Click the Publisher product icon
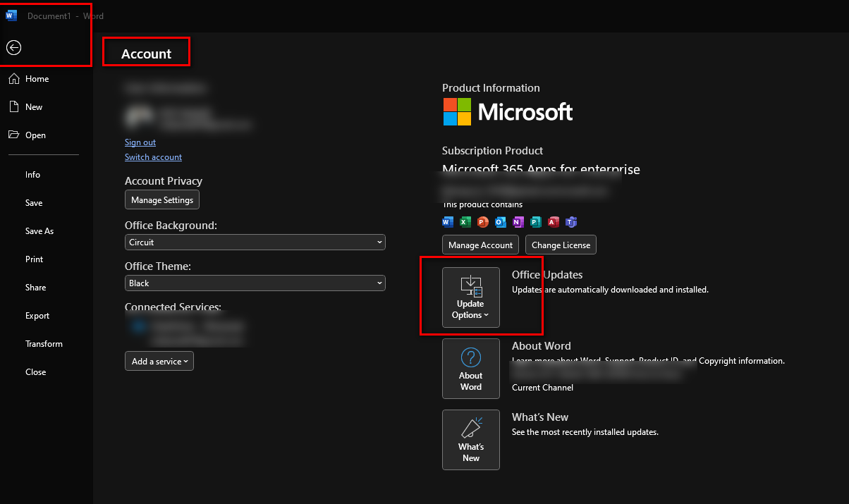 [536, 222]
